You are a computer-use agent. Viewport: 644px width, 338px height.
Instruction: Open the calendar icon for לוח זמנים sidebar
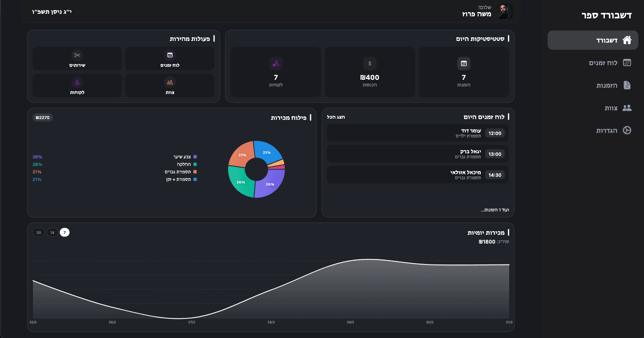point(627,63)
